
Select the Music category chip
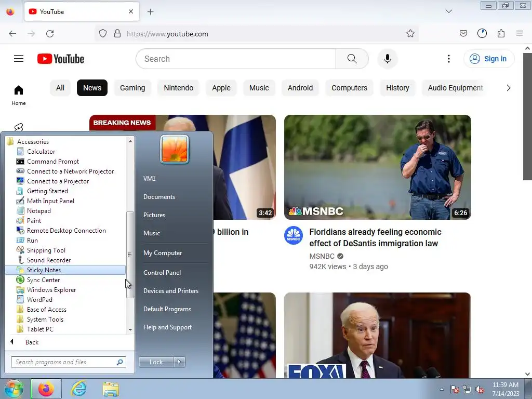pos(259,88)
